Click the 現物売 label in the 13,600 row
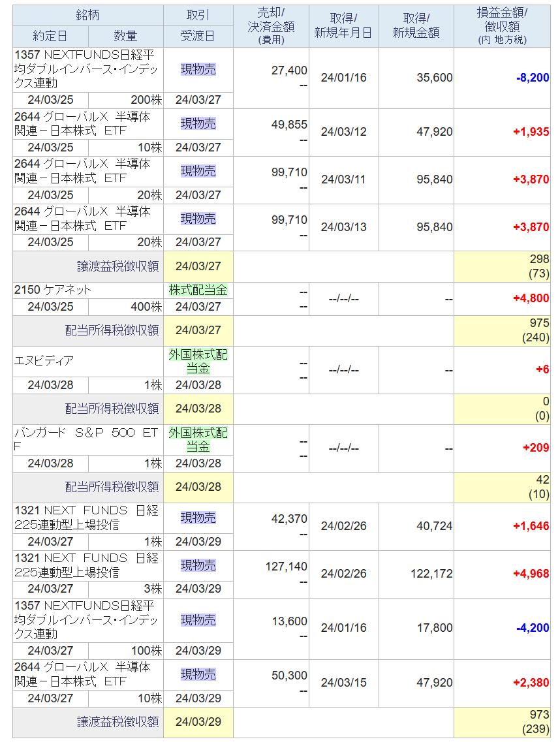Viewport: 560px width, 748px height. point(198,620)
